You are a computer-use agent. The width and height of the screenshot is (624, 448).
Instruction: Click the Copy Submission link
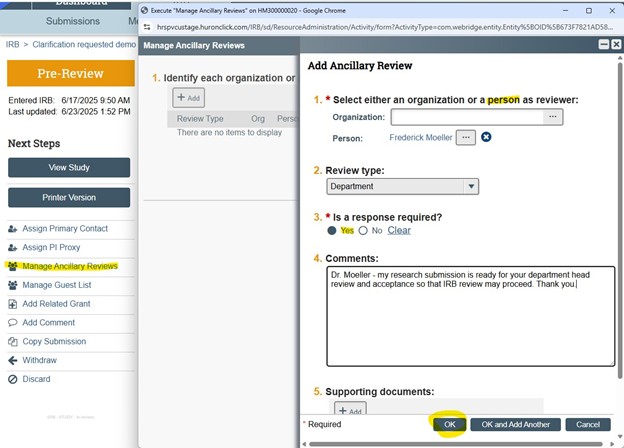click(54, 341)
